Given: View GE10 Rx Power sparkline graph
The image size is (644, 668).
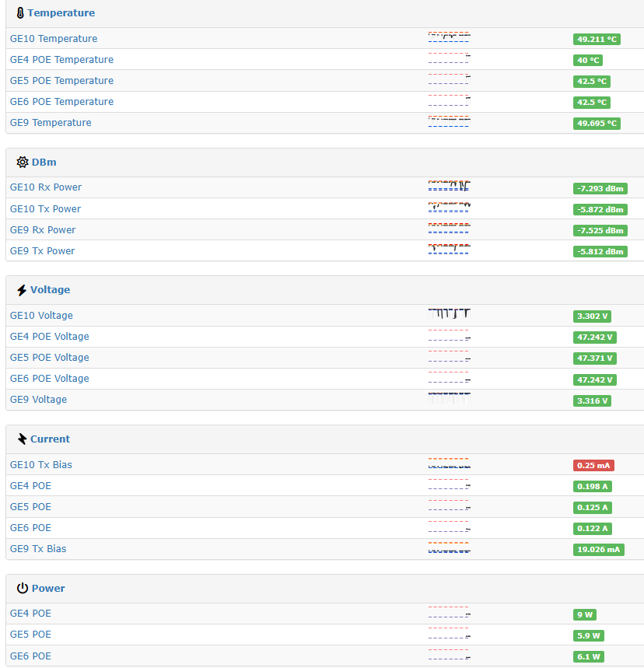Looking at the screenshot, I should 449,186.
